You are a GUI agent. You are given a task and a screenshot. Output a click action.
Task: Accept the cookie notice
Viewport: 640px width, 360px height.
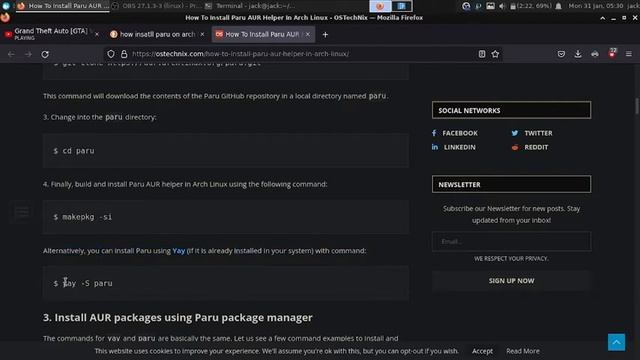pyautogui.click(x=482, y=351)
